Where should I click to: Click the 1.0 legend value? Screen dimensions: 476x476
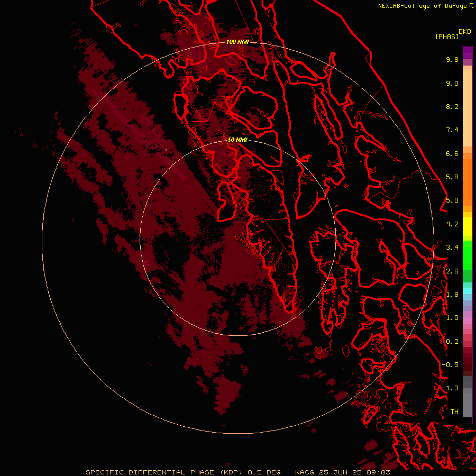pyautogui.click(x=452, y=318)
